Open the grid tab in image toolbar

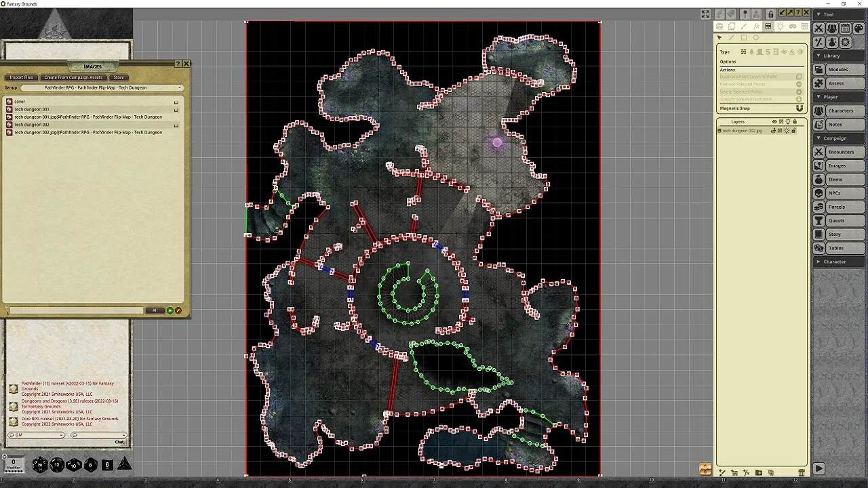tap(805, 26)
